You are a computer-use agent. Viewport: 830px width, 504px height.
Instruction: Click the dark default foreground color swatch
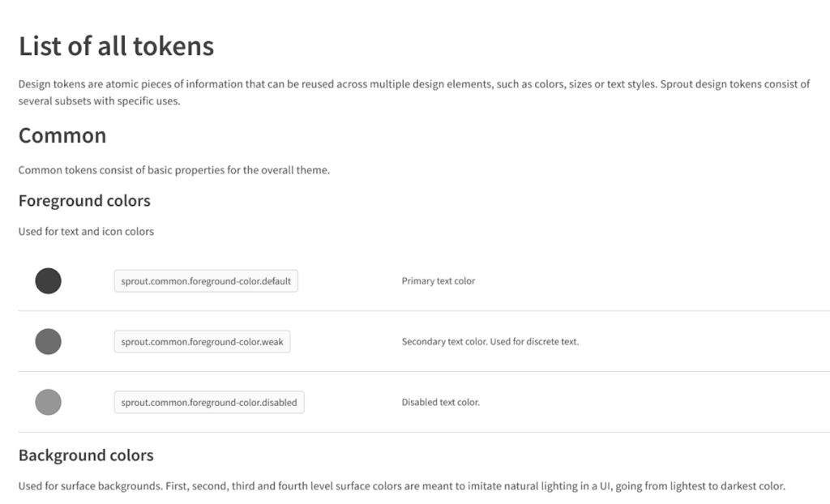[x=48, y=280]
